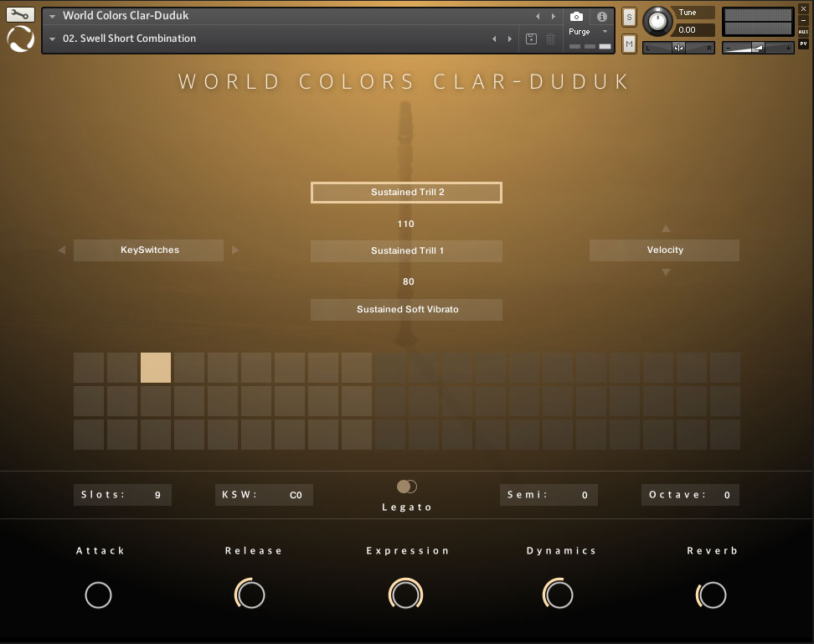814x644 pixels.
Task: Click the highlighted third articulation slot
Action: point(156,368)
